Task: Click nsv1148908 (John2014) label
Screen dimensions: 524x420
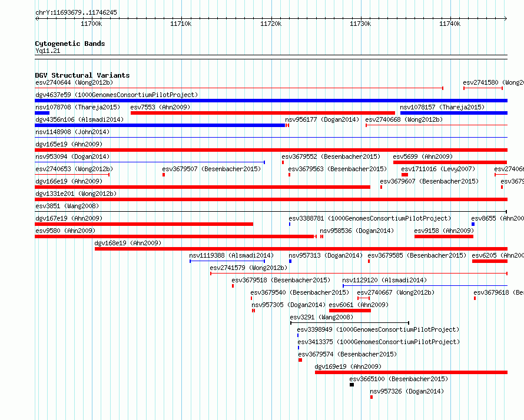Action: pos(72,132)
